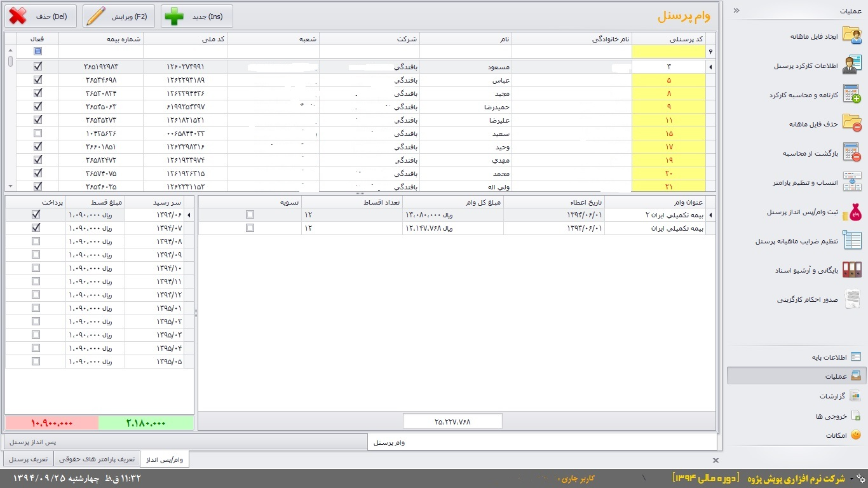Check the پرداخت box for installment ۱۳۹۴/۰۸
The height and width of the screenshot is (488, 868).
[36, 241]
